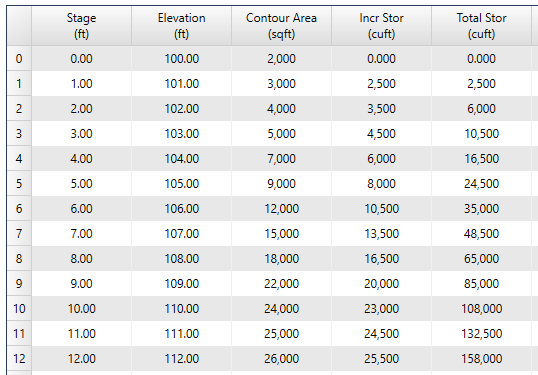538x375 pixels.
Task: Select contour area cell with 7,000
Action: (x=281, y=159)
